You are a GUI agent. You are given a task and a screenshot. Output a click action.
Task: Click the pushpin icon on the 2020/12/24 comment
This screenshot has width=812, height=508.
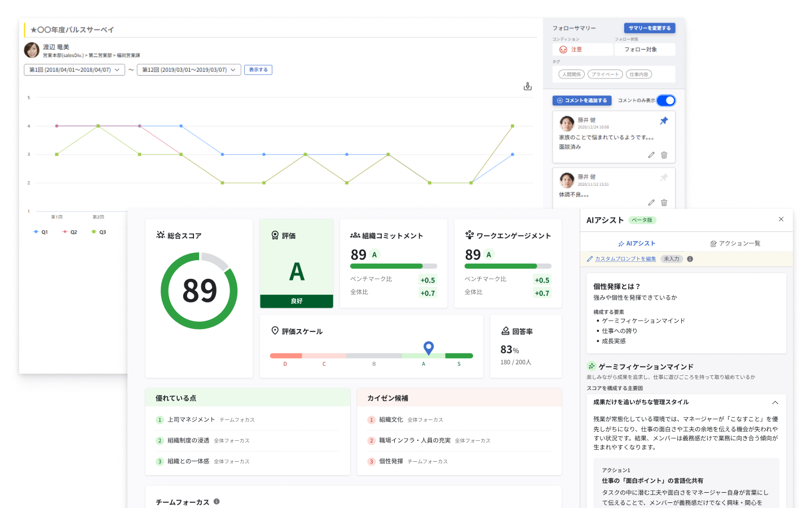click(x=664, y=121)
